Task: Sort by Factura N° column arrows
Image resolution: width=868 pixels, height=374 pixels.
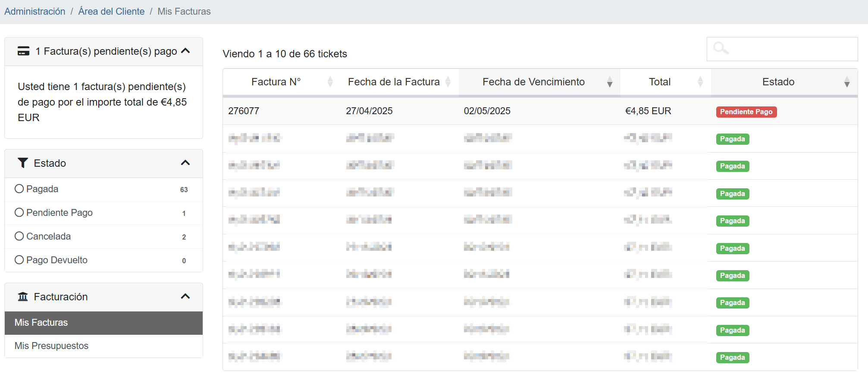Action: 330,82
